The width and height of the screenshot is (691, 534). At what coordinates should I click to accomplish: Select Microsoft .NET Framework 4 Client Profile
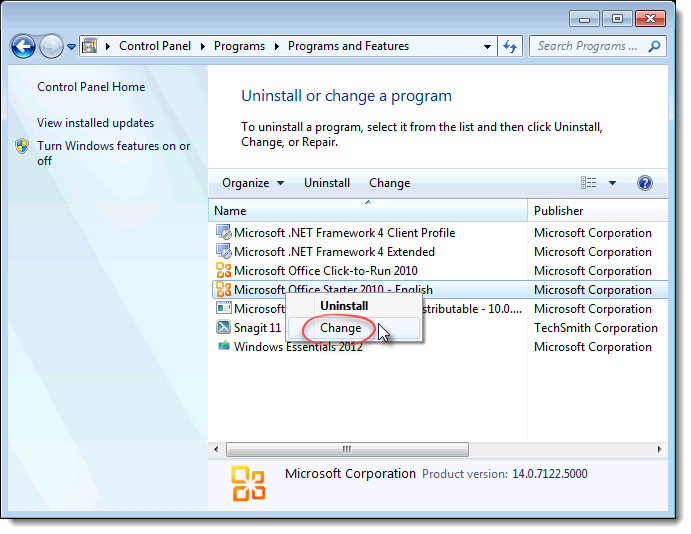pos(345,233)
